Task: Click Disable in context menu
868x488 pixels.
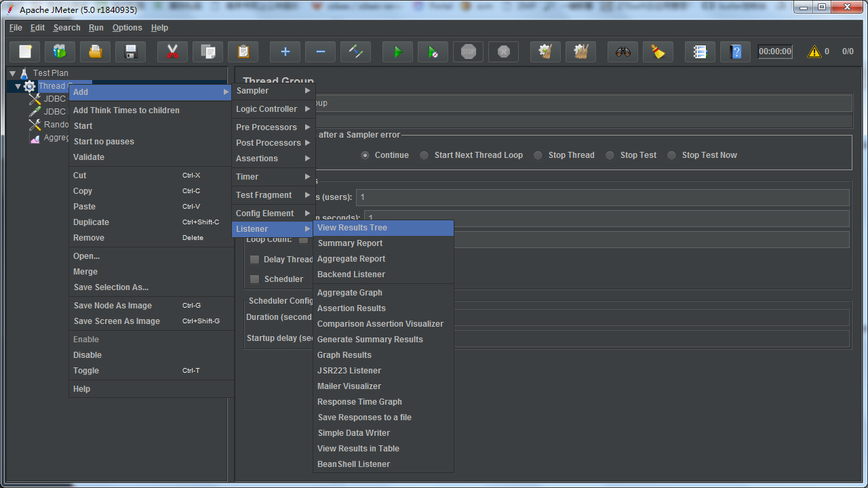Action: pos(151,355)
